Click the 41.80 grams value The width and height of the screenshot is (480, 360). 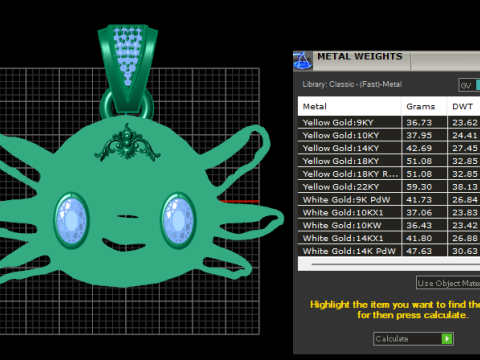point(419,238)
